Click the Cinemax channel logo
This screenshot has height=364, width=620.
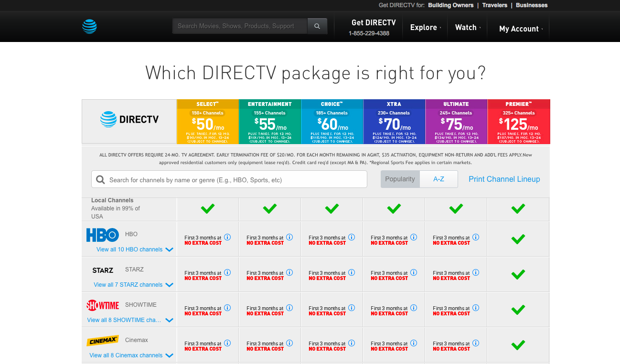[x=103, y=341]
